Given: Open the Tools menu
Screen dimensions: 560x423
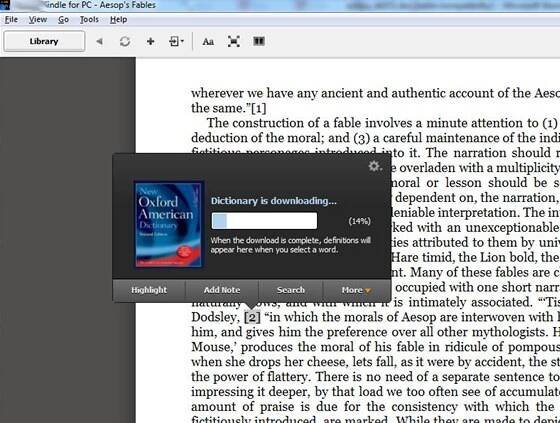Looking at the screenshot, I should (x=89, y=20).
